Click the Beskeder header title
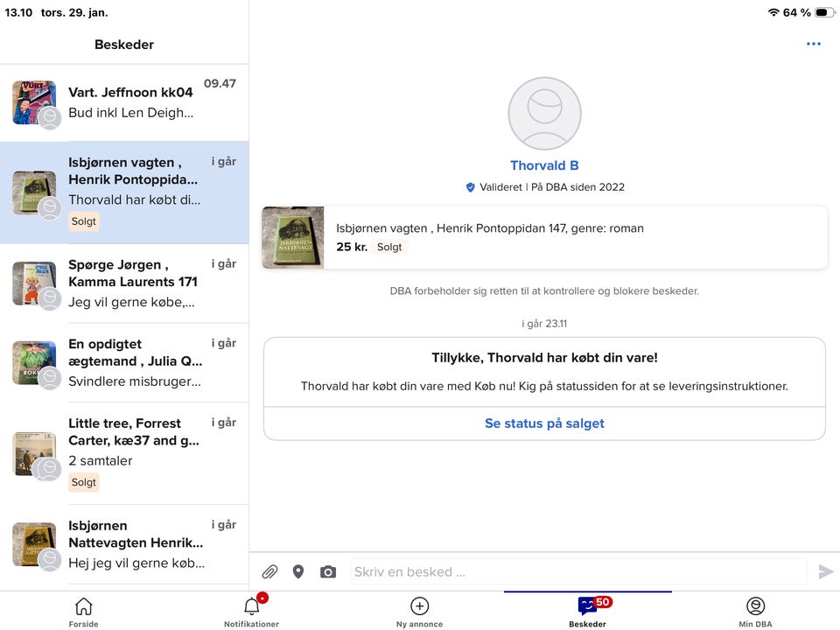This screenshot has width=840, height=630. tap(124, 45)
